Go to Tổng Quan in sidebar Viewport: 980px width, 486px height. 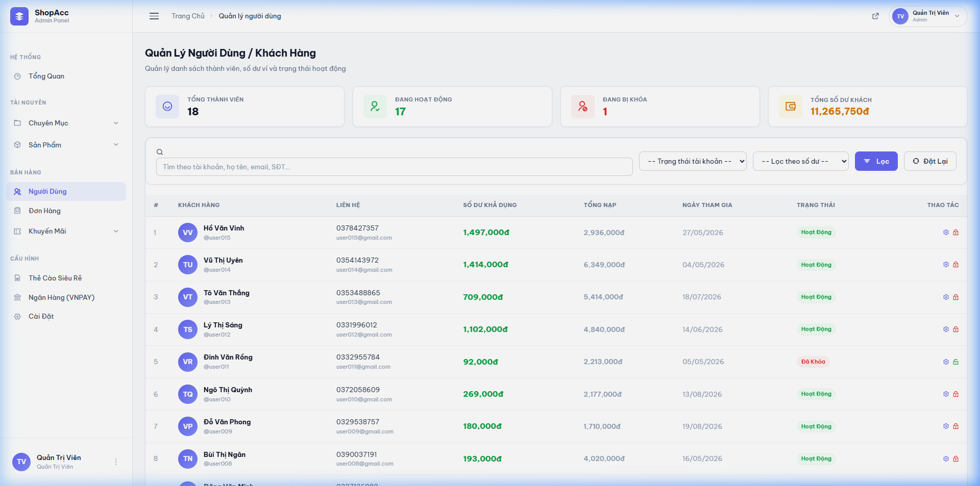coord(66,76)
